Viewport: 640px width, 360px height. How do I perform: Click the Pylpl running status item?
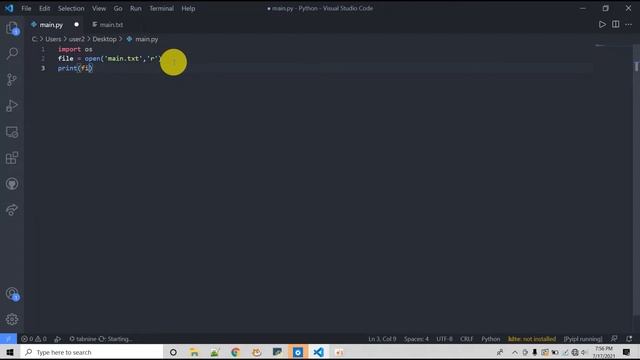point(583,339)
